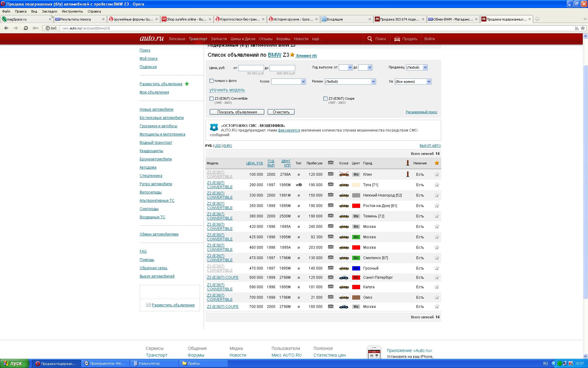
Task: Open the 'Расширенный поиск' link
Action: 421,112
